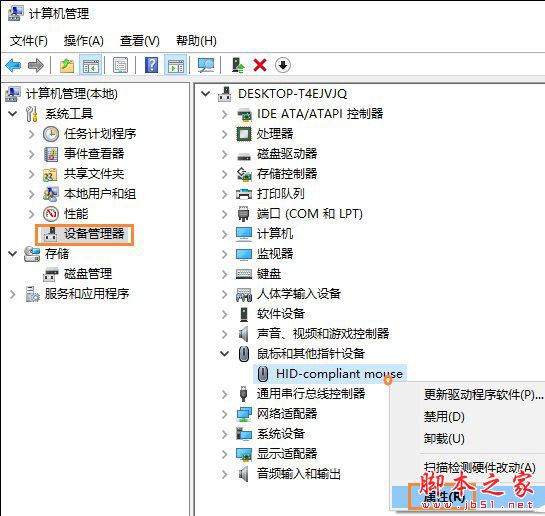545x516 pixels.
Task: Open the 文件(F) menu
Action: (29, 41)
